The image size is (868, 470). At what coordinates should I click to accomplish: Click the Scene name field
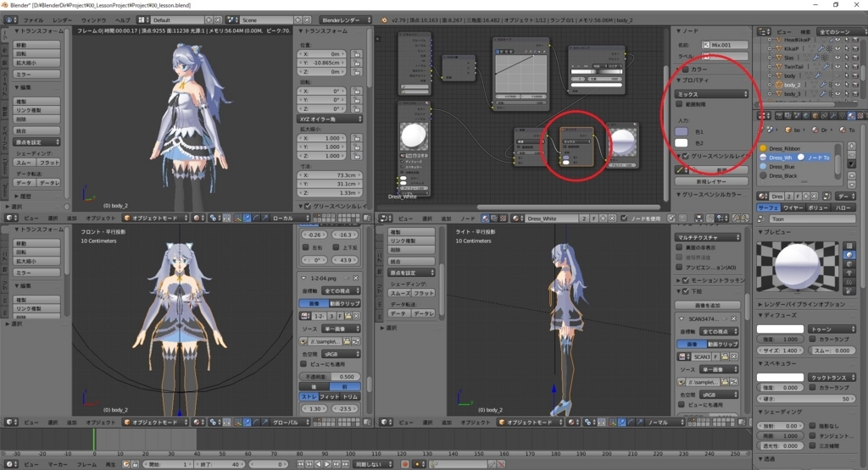265,20
